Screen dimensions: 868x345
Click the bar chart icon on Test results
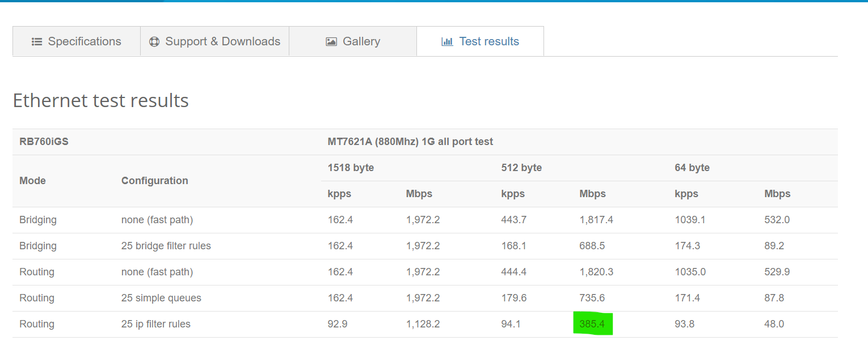pyautogui.click(x=447, y=42)
